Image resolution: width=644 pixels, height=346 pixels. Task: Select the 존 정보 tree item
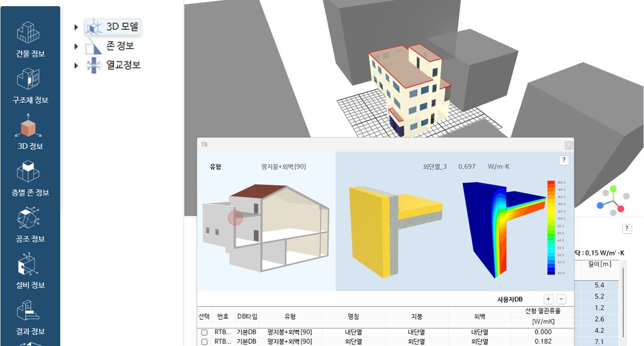click(110, 46)
